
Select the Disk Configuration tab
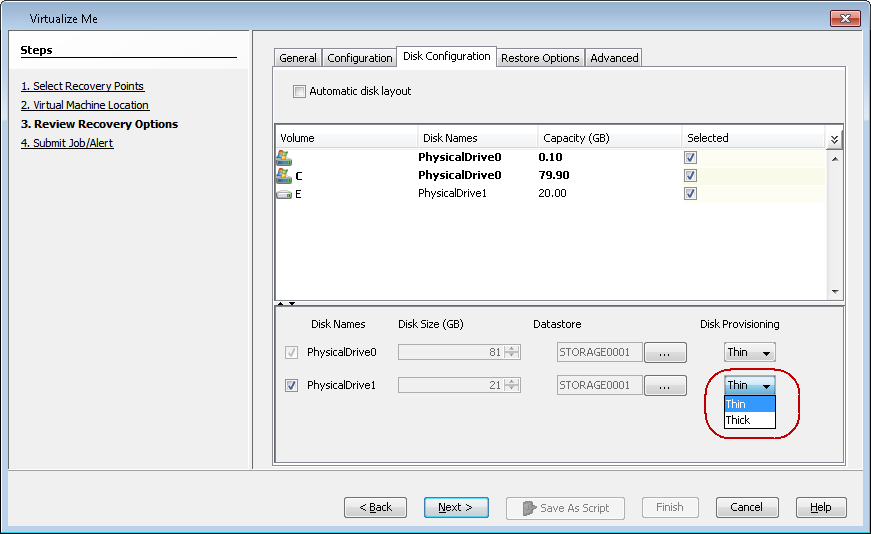coord(446,56)
